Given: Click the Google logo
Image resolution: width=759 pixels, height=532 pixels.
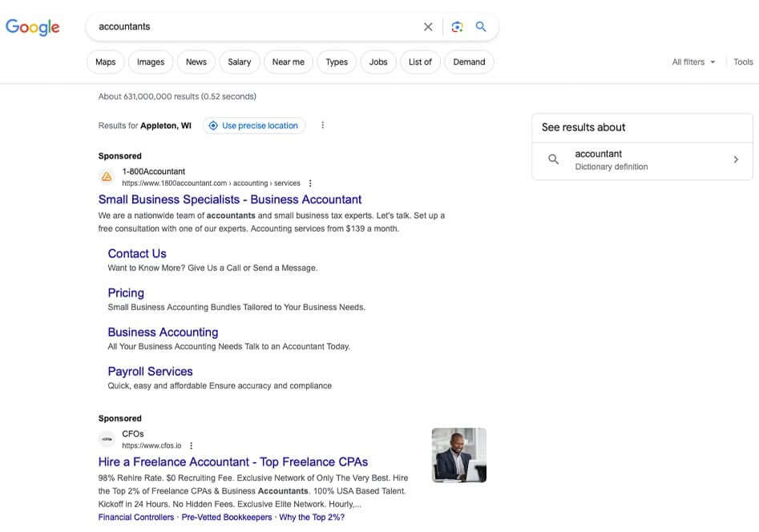Looking at the screenshot, I should [33, 26].
